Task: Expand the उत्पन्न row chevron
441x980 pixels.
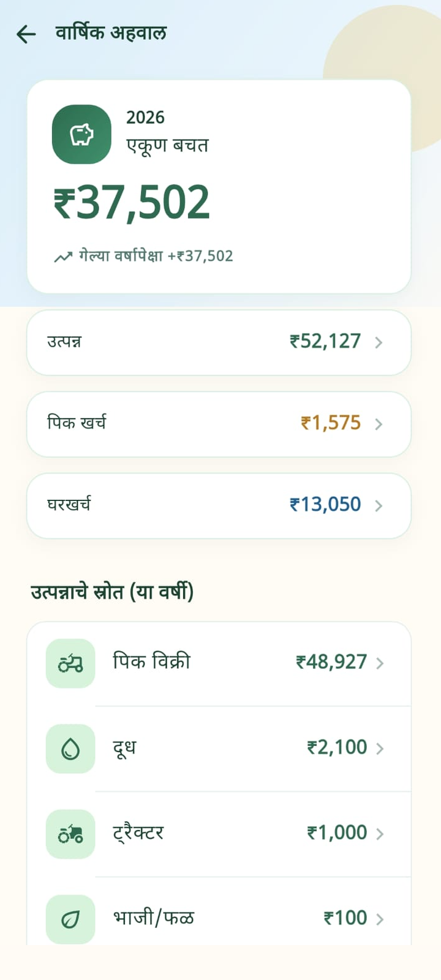Action: [379, 342]
